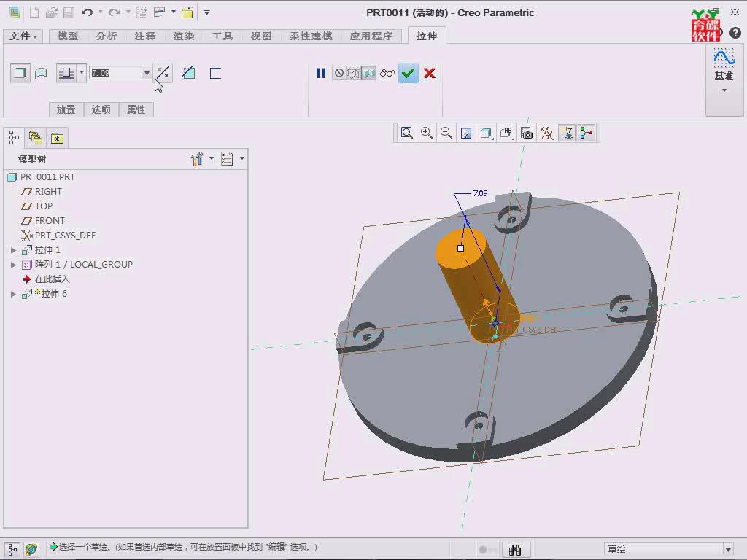Open the undo history dropdown arrow
747x560 pixels.
click(101, 12)
